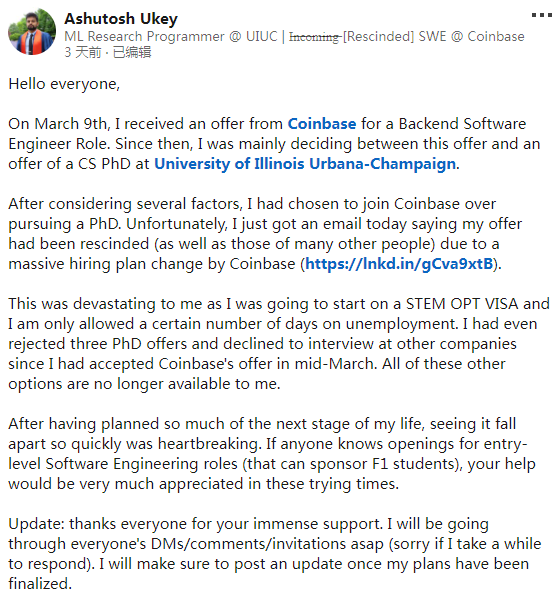Click the Coinbase company mention link

click(322, 124)
